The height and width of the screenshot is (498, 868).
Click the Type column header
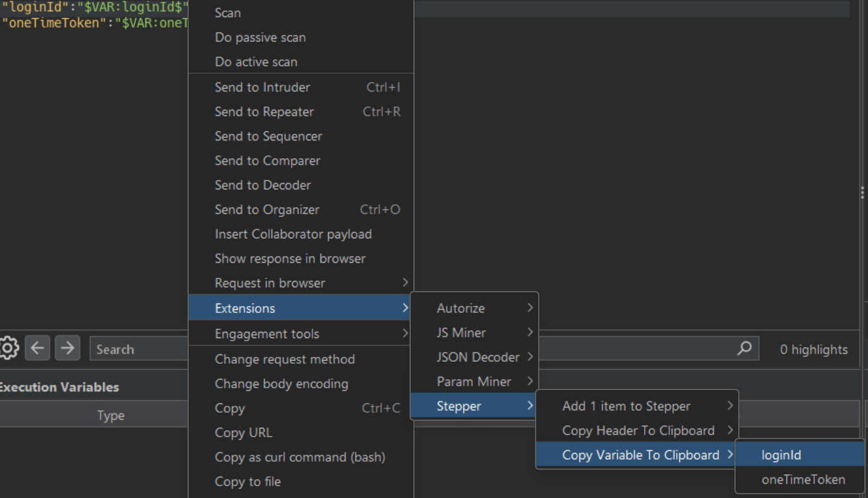[x=110, y=415]
